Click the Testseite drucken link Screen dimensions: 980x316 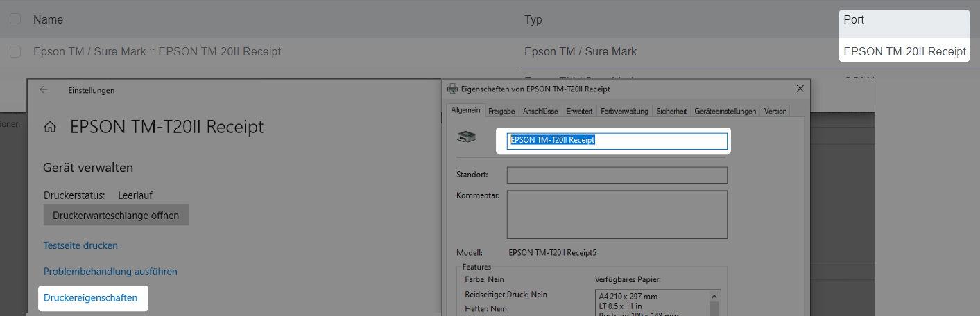point(80,245)
